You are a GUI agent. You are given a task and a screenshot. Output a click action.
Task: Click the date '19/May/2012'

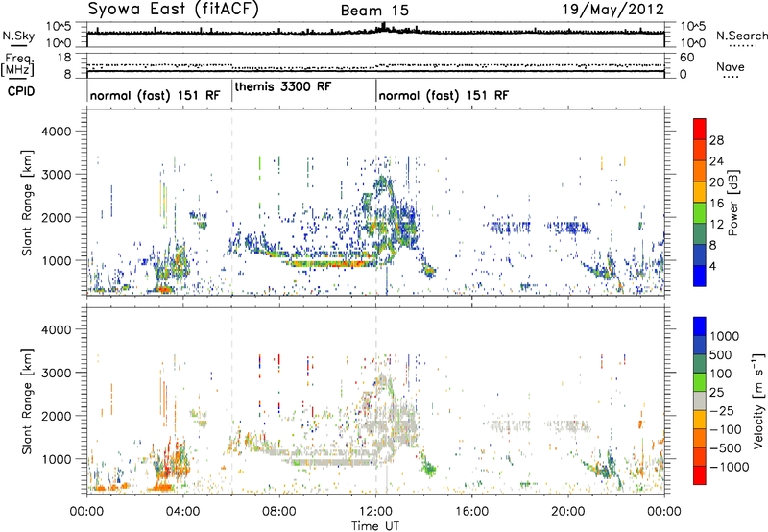point(613,9)
